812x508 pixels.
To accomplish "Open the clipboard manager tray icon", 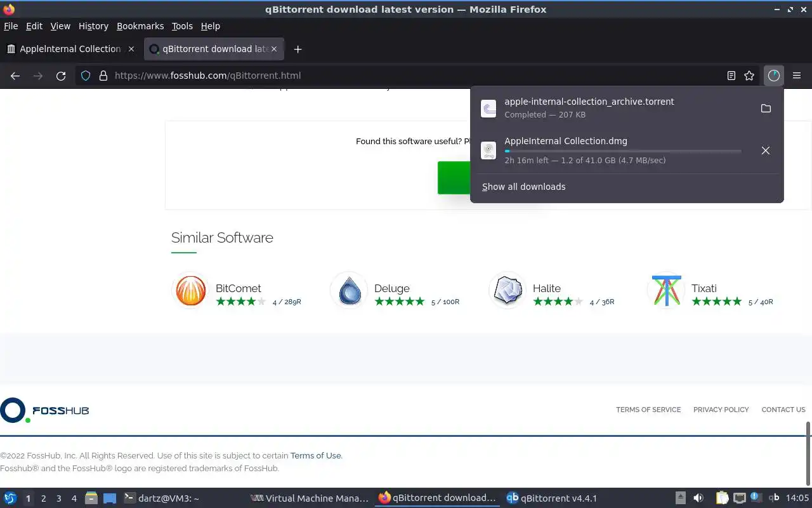I will (x=722, y=498).
